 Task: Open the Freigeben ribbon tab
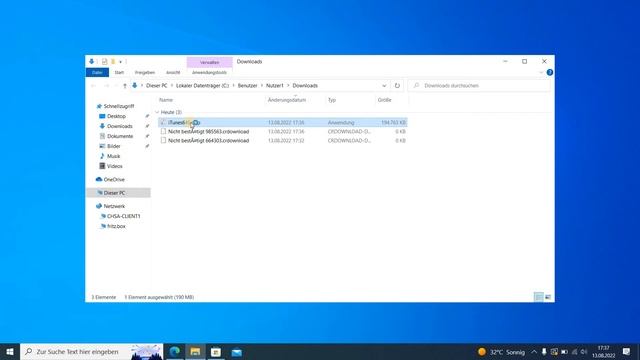tap(145, 73)
